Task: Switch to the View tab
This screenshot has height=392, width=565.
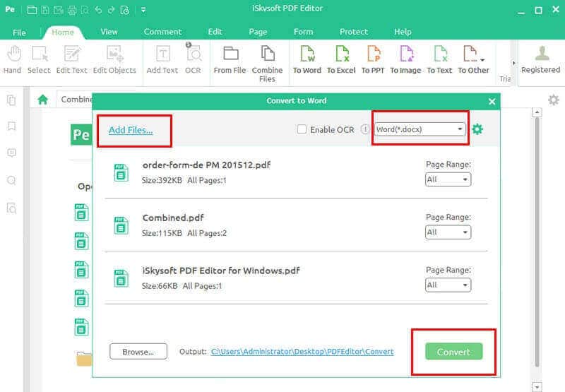Action: pyautogui.click(x=109, y=32)
